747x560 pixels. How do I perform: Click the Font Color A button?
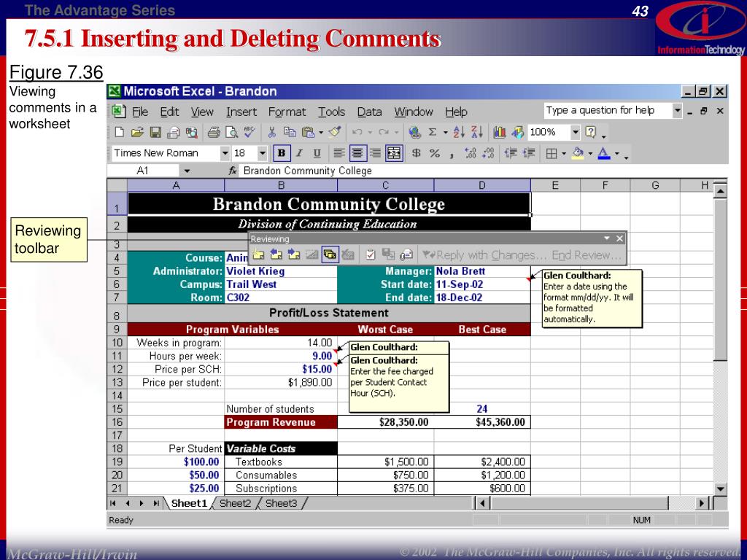[x=603, y=153]
